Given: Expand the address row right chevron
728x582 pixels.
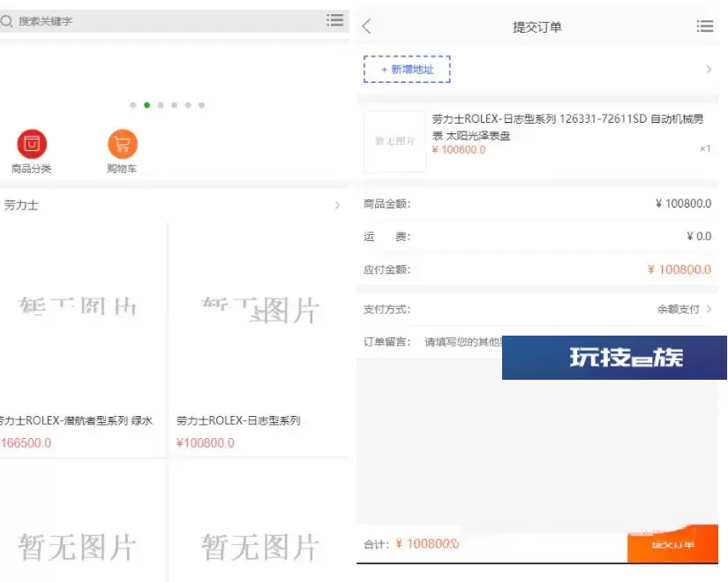Looking at the screenshot, I should click(x=709, y=69).
